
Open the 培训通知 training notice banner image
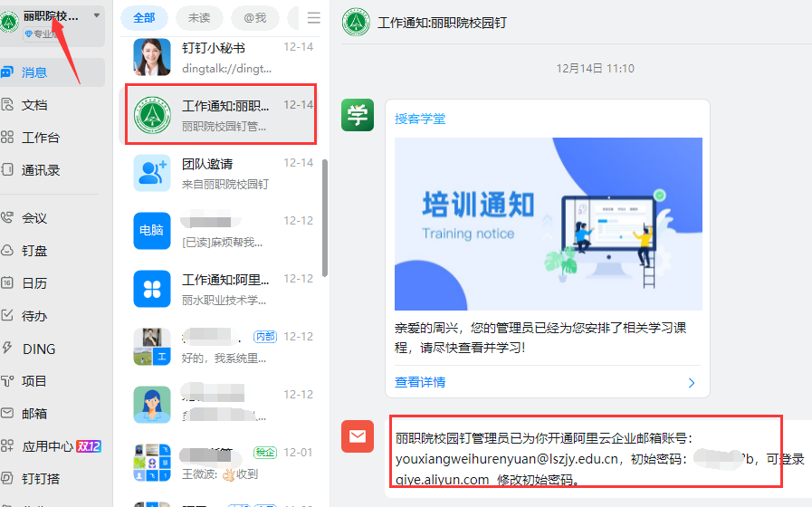(x=549, y=224)
